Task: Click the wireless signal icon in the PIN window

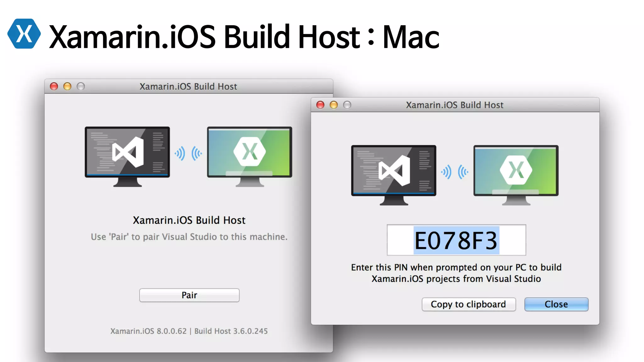Action: pos(455,172)
